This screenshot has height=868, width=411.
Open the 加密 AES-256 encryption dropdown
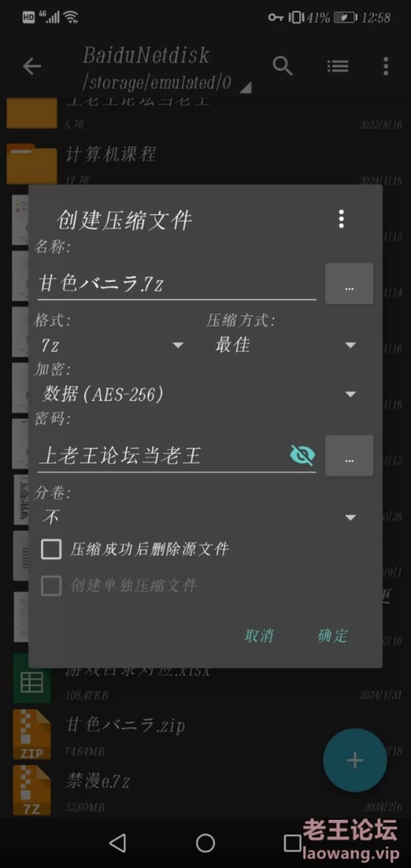point(199,394)
